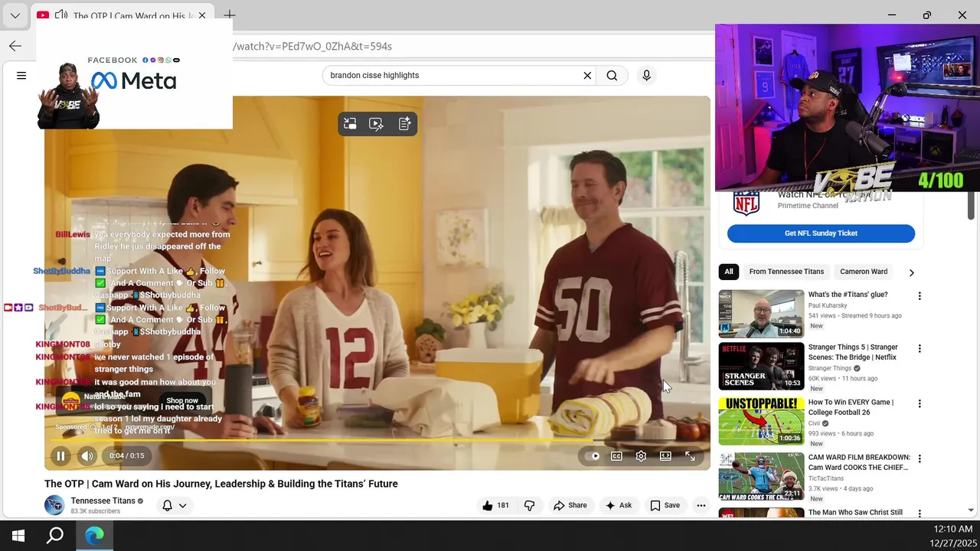Open options for 'How To Win EVERY Game'
Screen dimensions: 980x551
pyautogui.click(x=920, y=403)
